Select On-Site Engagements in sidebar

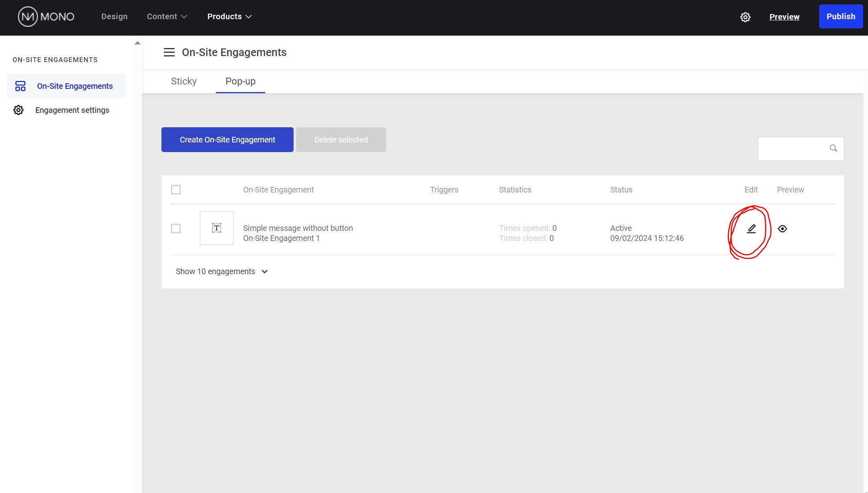click(66, 86)
